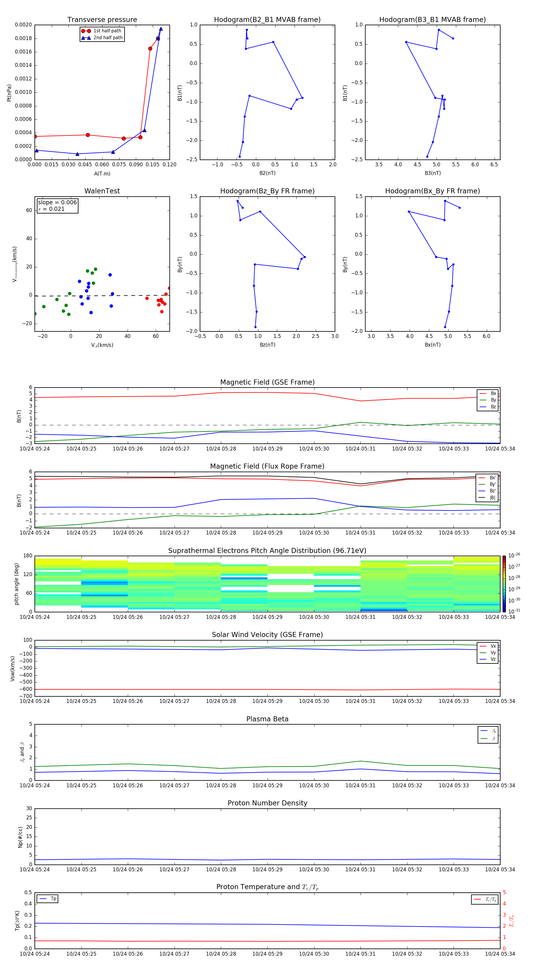Select the Vx legend entry in velocity plot
Screen dimensions: 535x980
[488, 647]
